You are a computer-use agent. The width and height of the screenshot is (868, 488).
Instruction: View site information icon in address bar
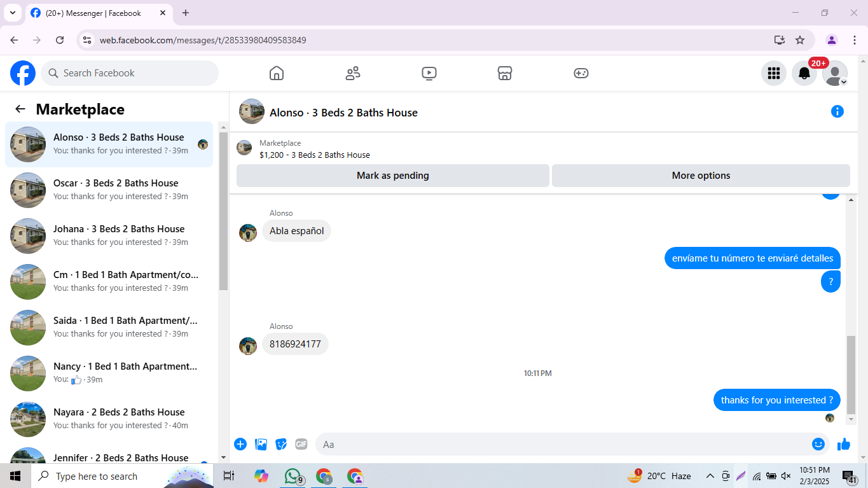[x=88, y=40]
